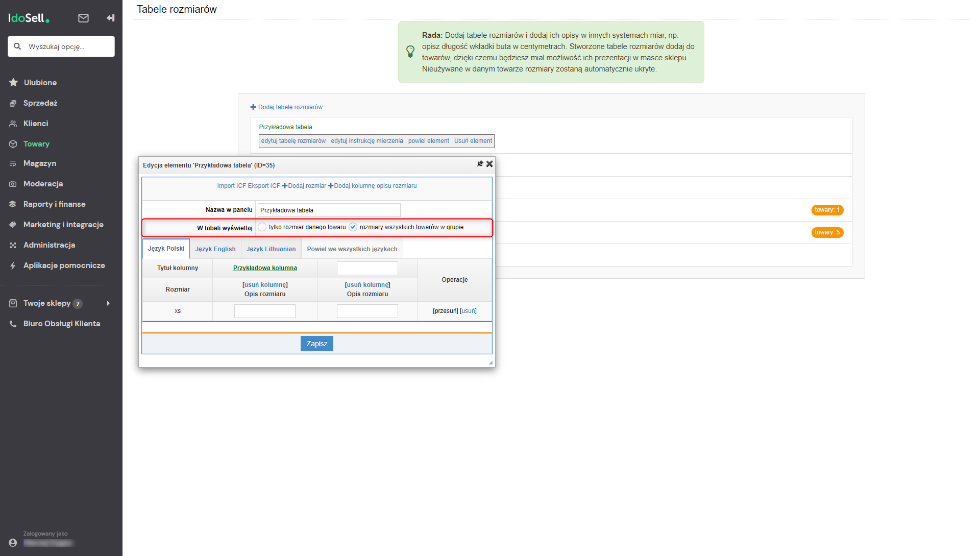Click the Magazyn sidebar icon
This screenshot has width=980, height=556.
(13, 163)
